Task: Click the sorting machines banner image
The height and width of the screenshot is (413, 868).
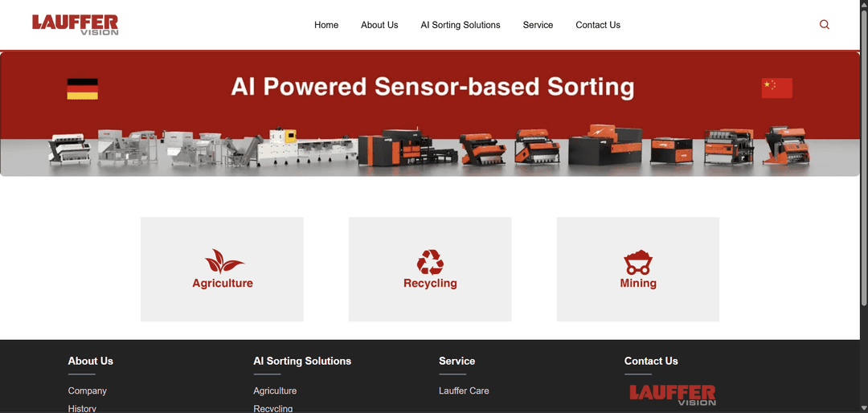Action: click(x=430, y=114)
